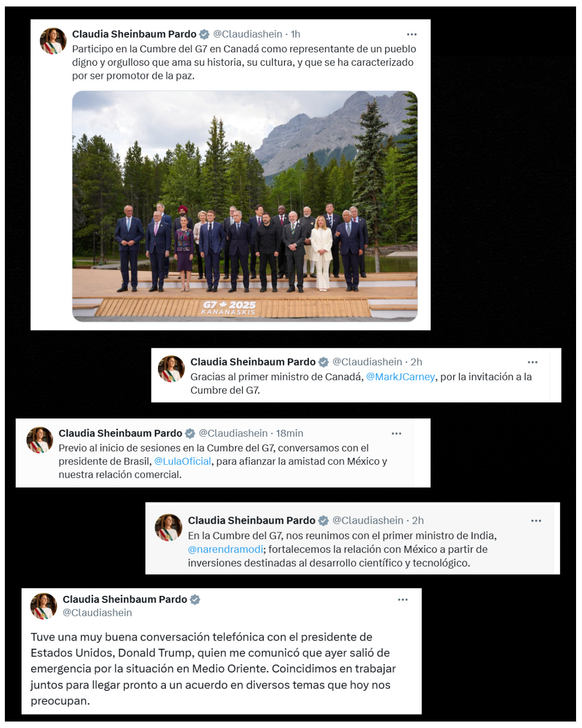Open the @MarkJCarney mention link

pyautogui.click(x=400, y=377)
